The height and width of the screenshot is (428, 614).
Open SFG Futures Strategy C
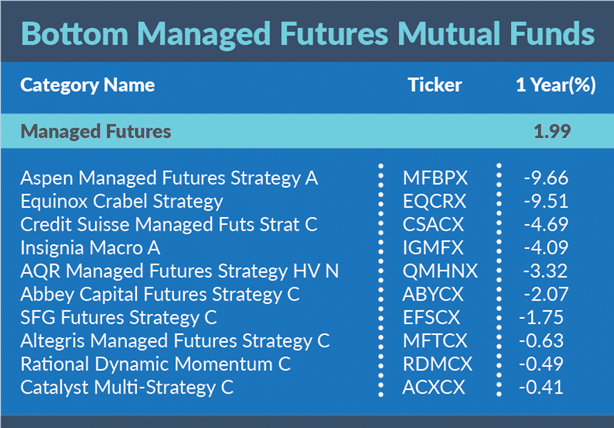tap(119, 317)
